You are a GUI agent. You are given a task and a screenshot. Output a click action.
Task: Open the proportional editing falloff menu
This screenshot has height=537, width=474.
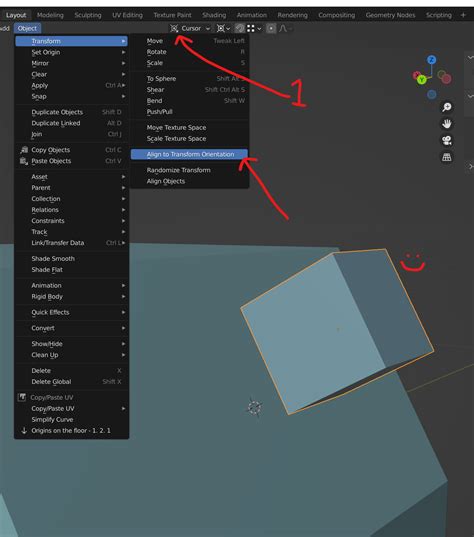pyautogui.click(x=285, y=28)
